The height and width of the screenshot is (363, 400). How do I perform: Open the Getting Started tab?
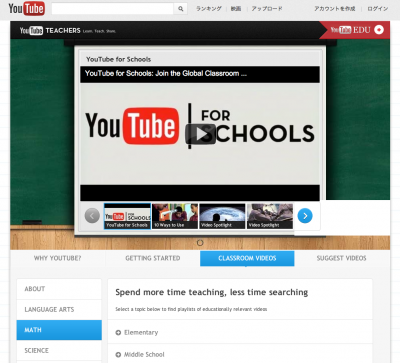click(x=153, y=258)
